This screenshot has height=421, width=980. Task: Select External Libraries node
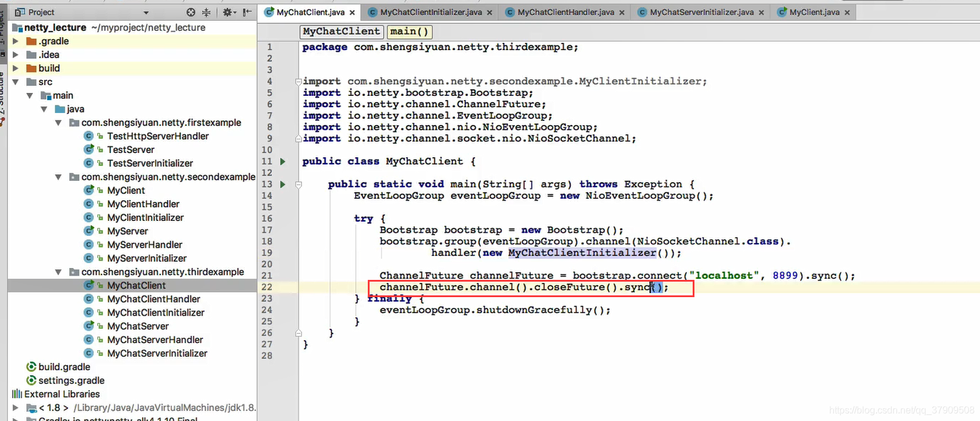(x=62, y=394)
